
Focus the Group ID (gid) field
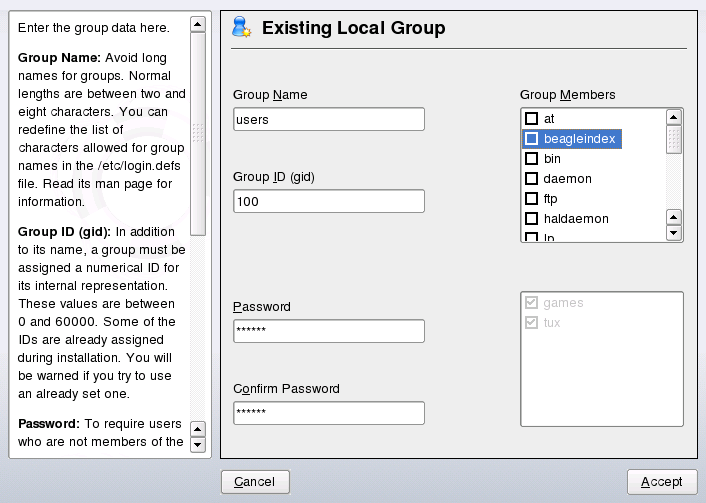click(x=328, y=202)
